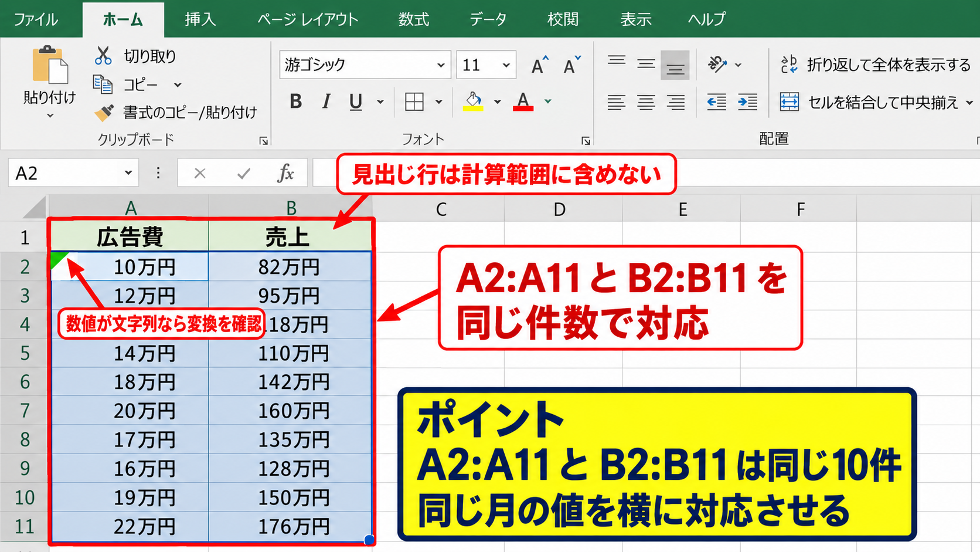Open the 游ゴシック font name dropdown

(441, 65)
